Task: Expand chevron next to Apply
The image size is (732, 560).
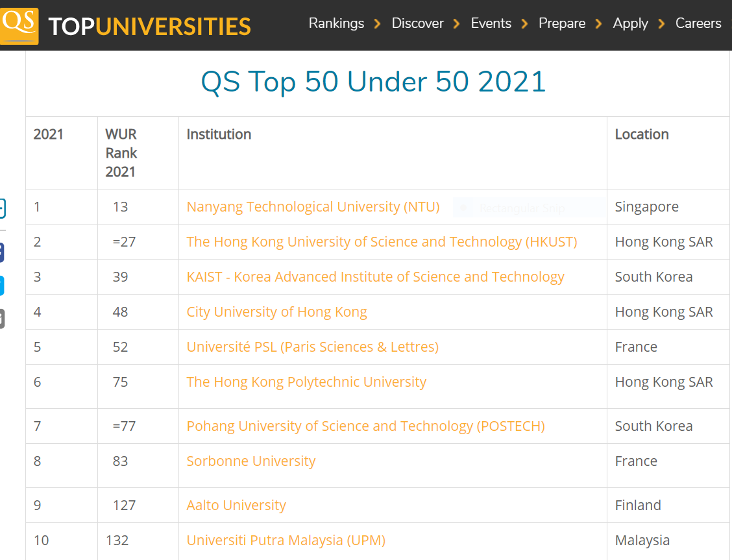Action: tap(661, 24)
